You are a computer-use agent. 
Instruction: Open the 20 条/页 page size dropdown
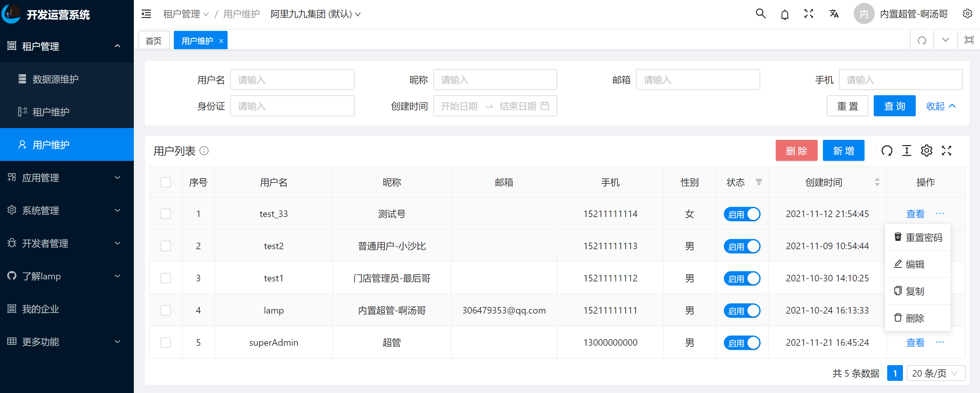[935, 373]
